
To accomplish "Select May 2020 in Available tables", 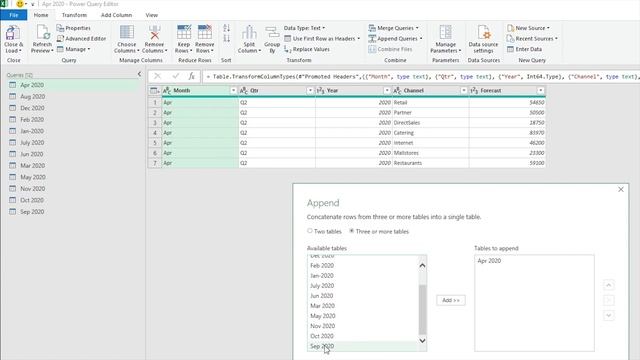I will point(363,316).
